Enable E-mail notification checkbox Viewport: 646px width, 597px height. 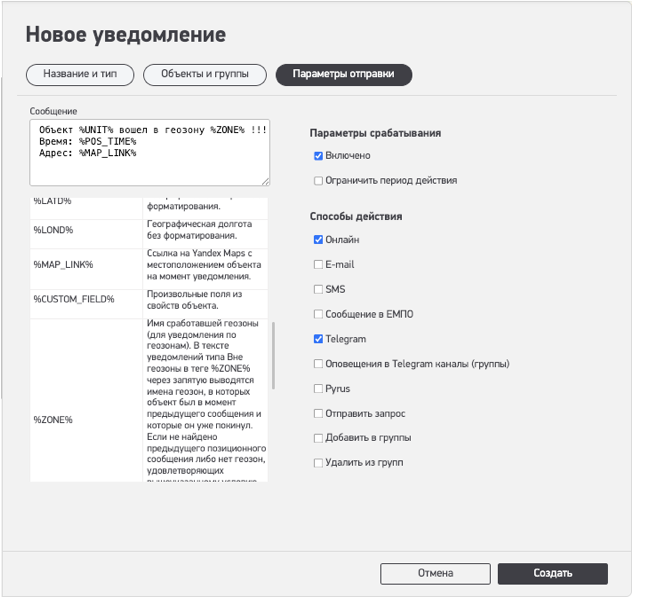(318, 265)
